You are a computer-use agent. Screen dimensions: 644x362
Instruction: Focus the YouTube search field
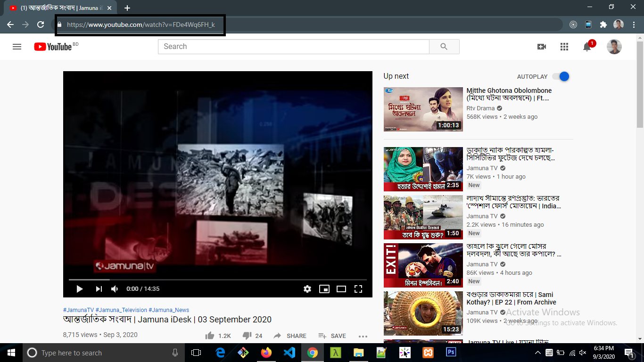pos(294,47)
